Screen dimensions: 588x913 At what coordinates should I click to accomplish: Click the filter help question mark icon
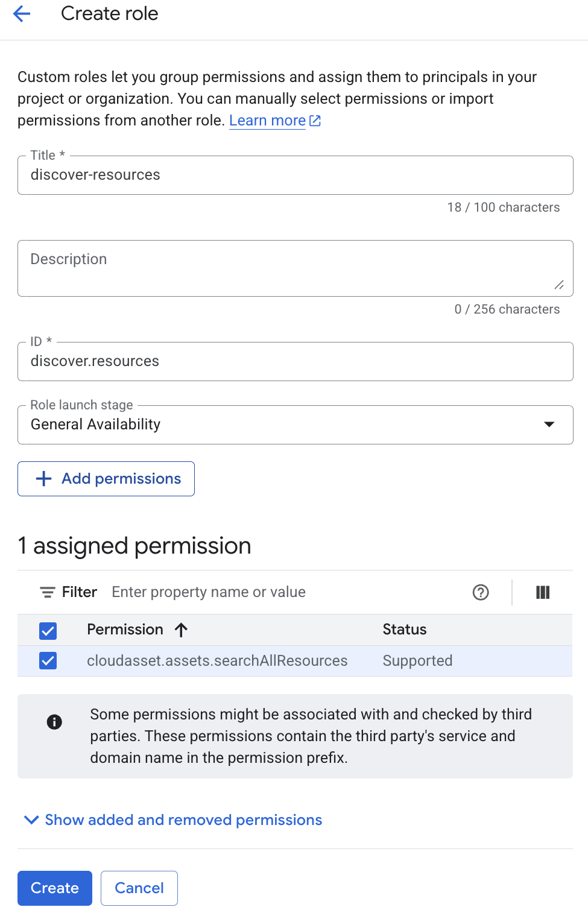(x=481, y=592)
